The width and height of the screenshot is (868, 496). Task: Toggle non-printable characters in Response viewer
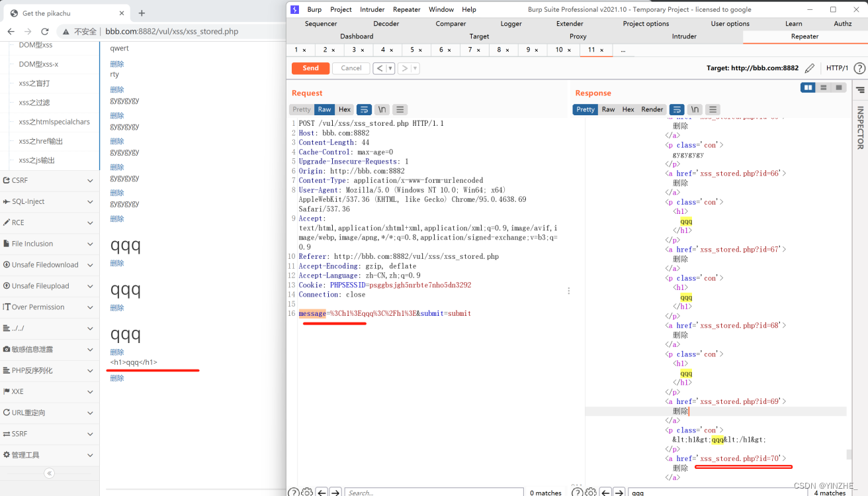694,109
